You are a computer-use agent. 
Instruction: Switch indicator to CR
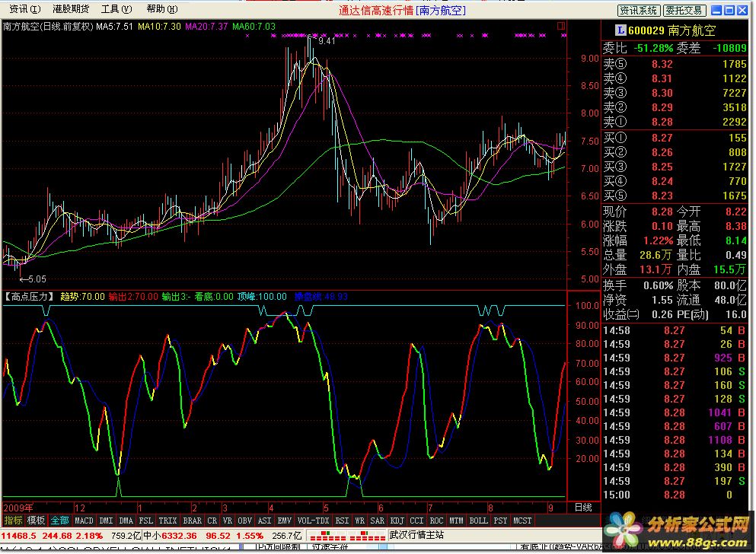[x=212, y=521]
